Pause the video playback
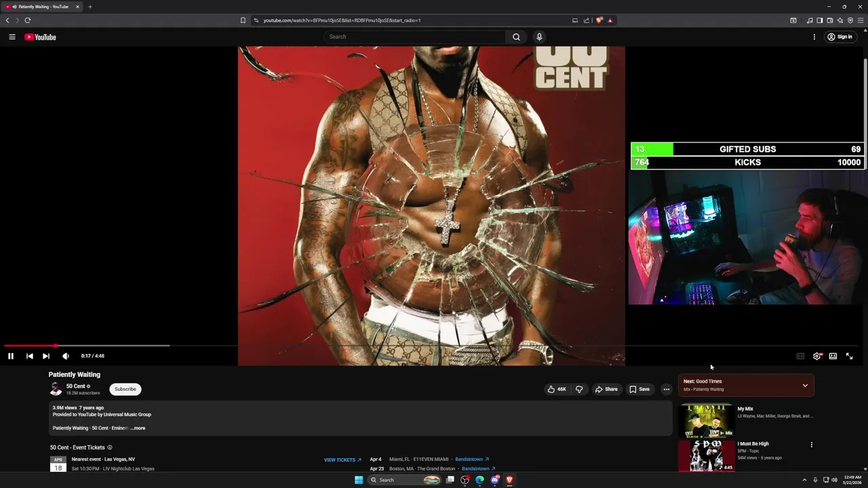Image resolution: width=868 pixels, height=488 pixels. 11,356
